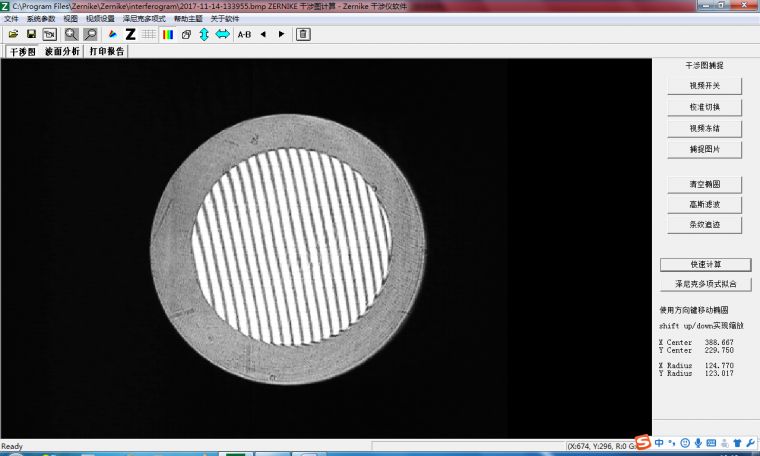
Task: Switch to the 波面分析 tab
Action: point(62,51)
